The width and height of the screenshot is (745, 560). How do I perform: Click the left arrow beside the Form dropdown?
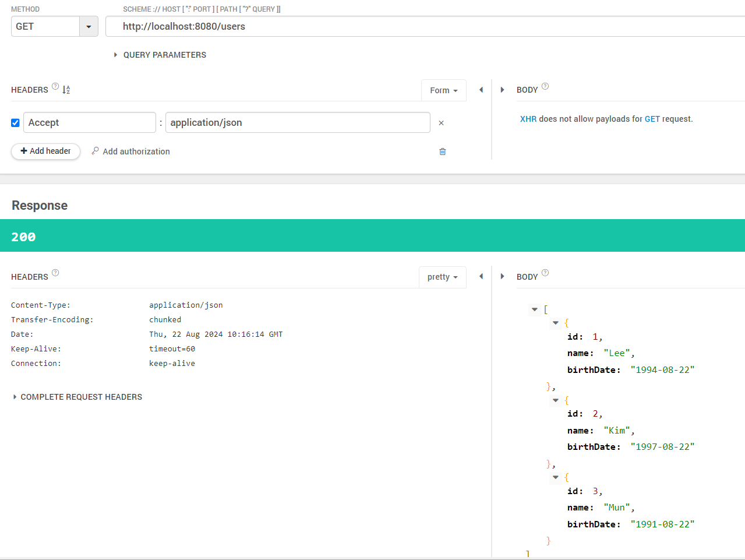pyautogui.click(x=481, y=90)
